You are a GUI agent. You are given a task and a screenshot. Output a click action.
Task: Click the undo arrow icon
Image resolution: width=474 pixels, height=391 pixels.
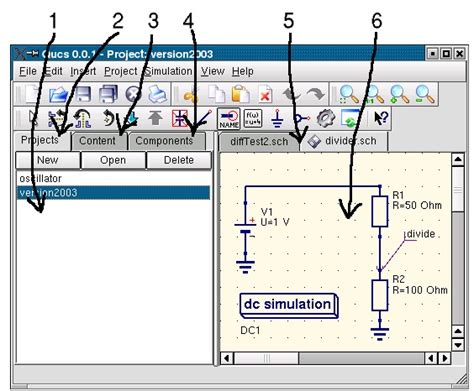tap(291, 95)
